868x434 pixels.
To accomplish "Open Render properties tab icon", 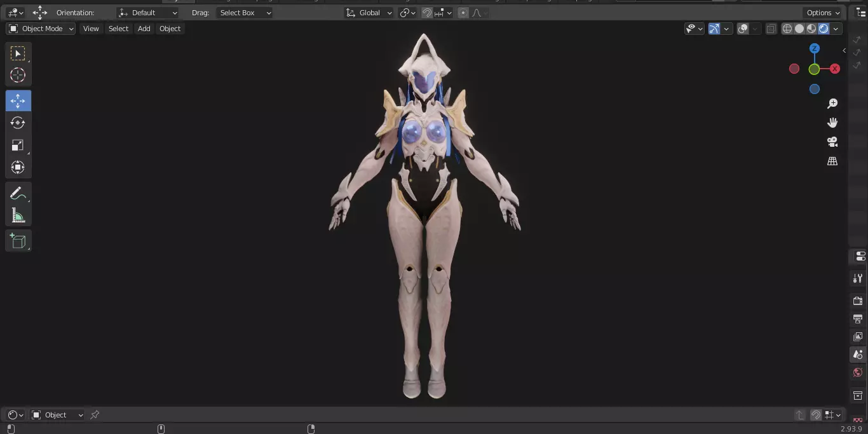I will 858,301.
